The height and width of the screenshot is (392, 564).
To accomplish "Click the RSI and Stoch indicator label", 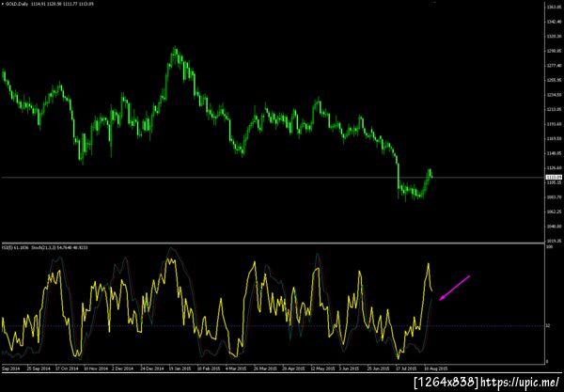I will (x=44, y=247).
